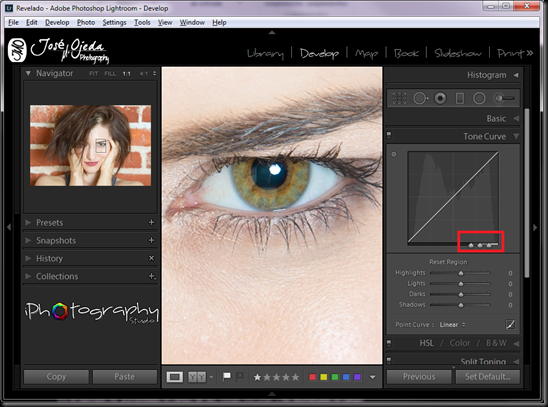Switch to Before/After YY view
The width and height of the screenshot is (548, 407).
(x=197, y=377)
